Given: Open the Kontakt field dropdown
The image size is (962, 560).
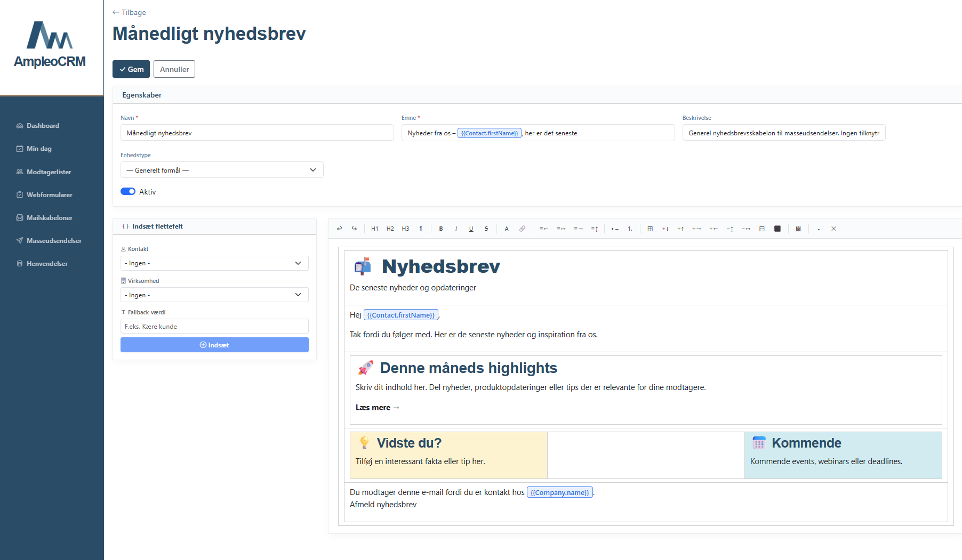Looking at the screenshot, I should tap(214, 263).
